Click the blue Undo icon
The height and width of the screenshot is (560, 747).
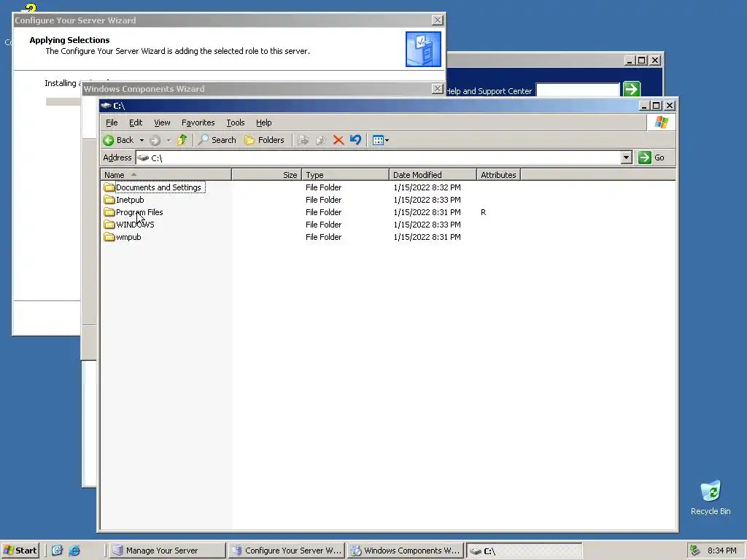pyautogui.click(x=355, y=140)
